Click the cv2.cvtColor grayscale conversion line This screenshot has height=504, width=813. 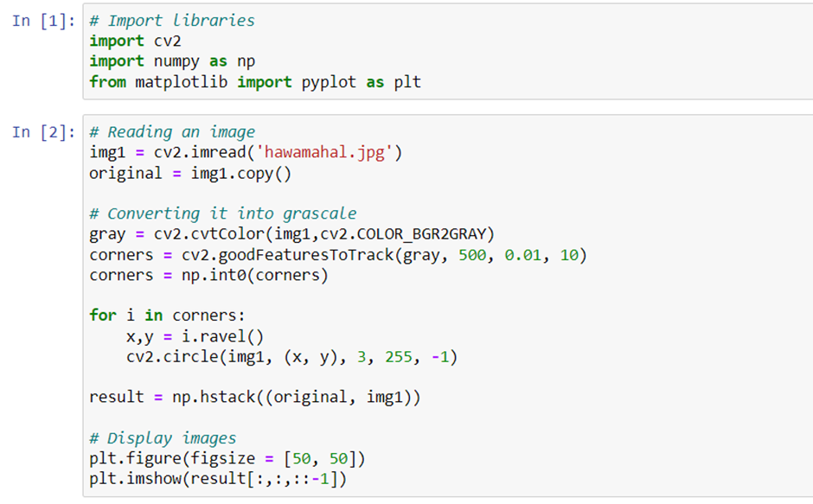[x=292, y=234]
